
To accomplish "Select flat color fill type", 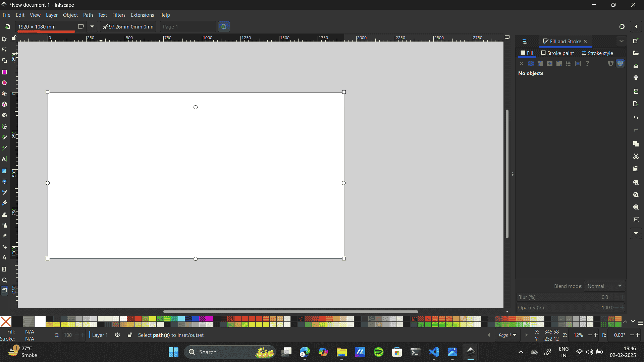I will pos(531,63).
